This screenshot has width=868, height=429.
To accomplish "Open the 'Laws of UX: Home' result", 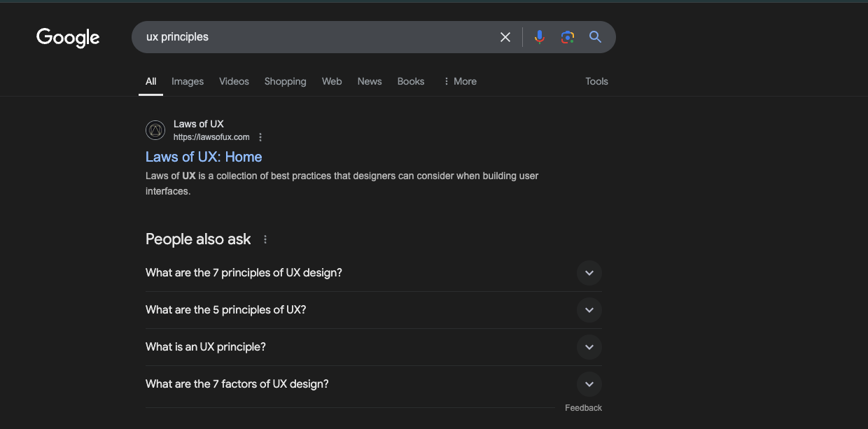I will point(204,157).
